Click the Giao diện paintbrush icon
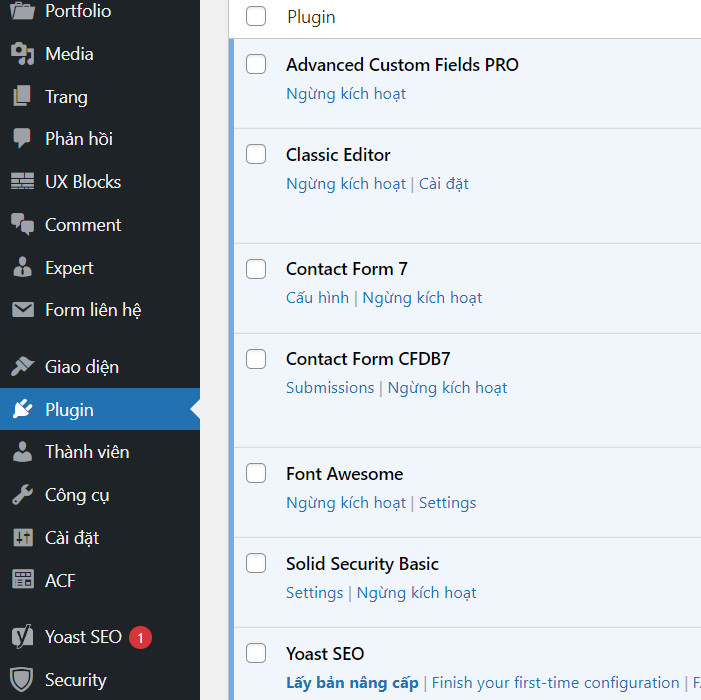This screenshot has height=700, width=701. pyautogui.click(x=22, y=366)
